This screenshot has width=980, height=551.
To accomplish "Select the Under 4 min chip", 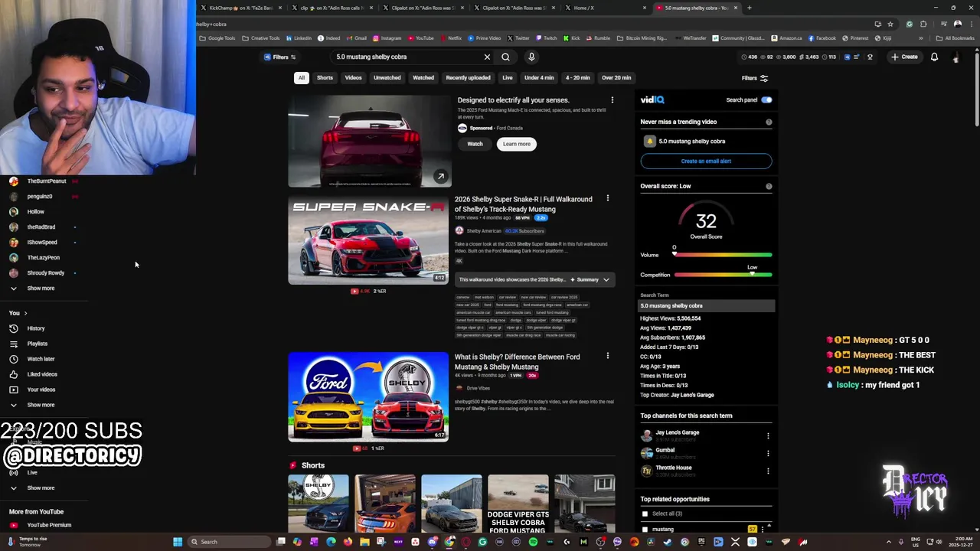I will tap(539, 77).
